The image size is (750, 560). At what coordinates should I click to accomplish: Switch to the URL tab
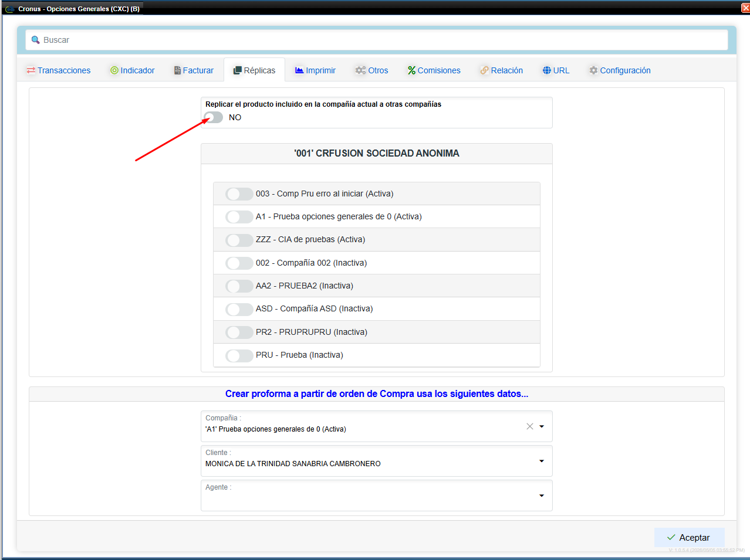[x=556, y=70]
